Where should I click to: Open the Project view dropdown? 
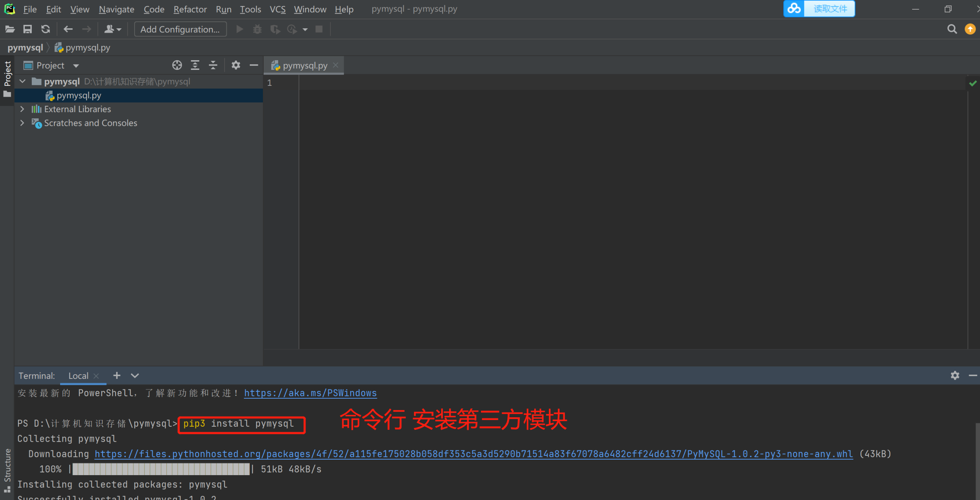(76, 66)
